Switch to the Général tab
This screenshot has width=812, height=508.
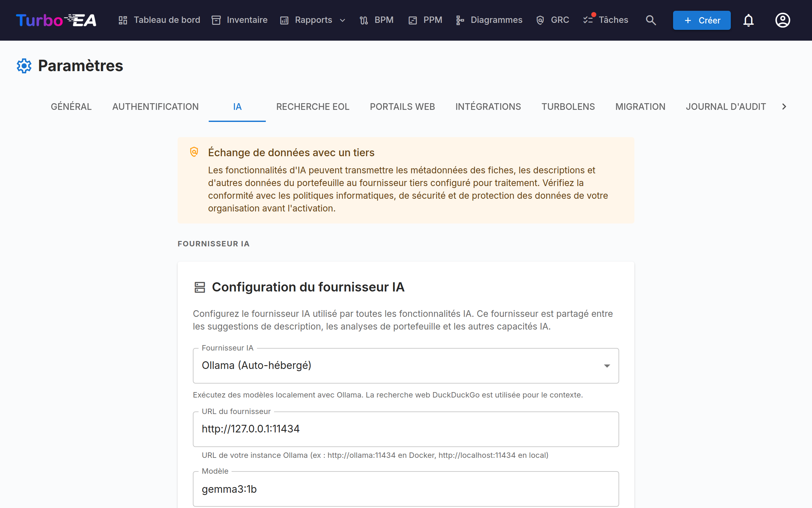pos(71,106)
